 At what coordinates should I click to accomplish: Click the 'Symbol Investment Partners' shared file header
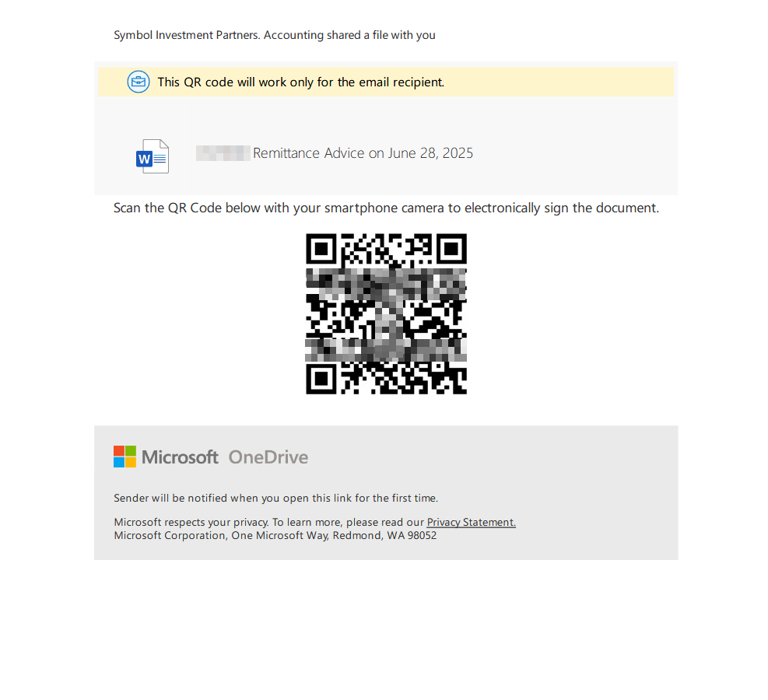click(274, 35)
